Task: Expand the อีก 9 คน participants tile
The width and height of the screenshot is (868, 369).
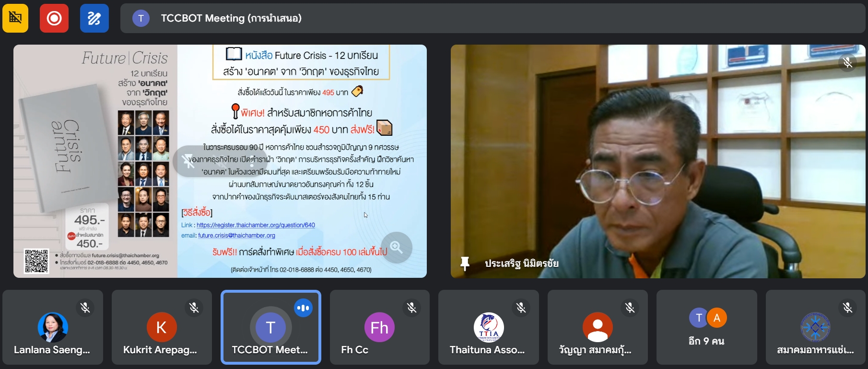Action: 706,327
